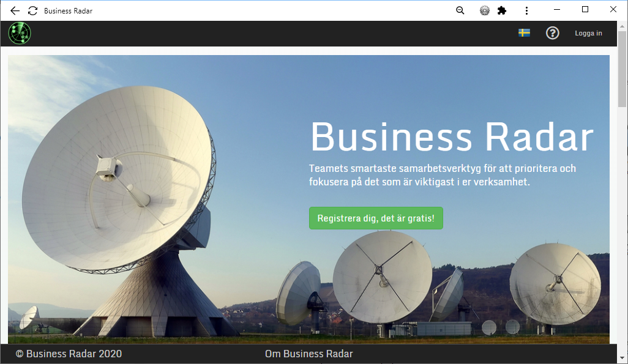Click the scrollbar up arrow
628x364 pixels.
point(622,26)
